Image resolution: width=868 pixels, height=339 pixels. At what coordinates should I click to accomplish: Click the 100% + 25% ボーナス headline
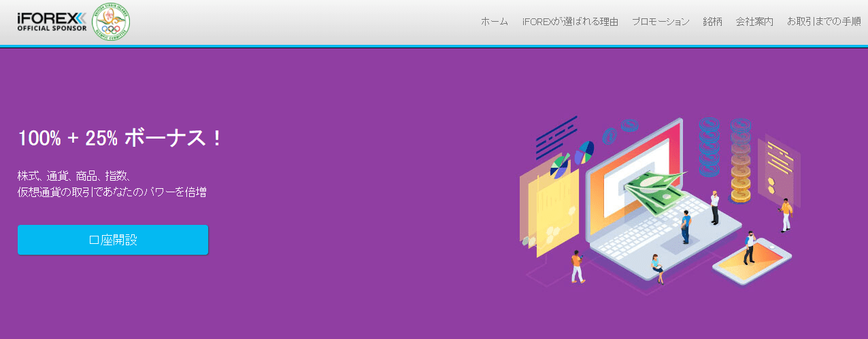pos(120,139)
